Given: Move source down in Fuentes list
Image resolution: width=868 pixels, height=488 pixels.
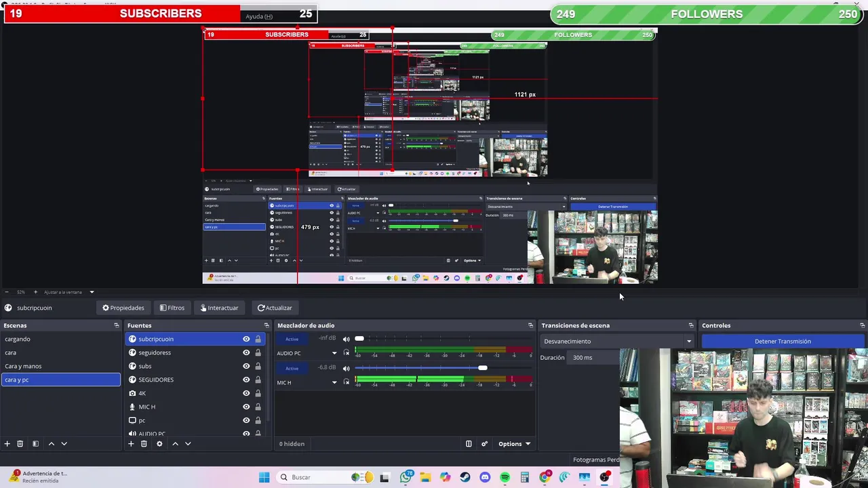Looking at the screenshot, I should pyautogui.click(x=188, y=444).
